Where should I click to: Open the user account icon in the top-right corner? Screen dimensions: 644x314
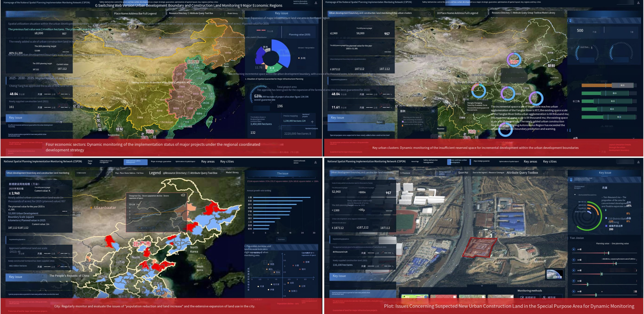(x=638, y=3)
